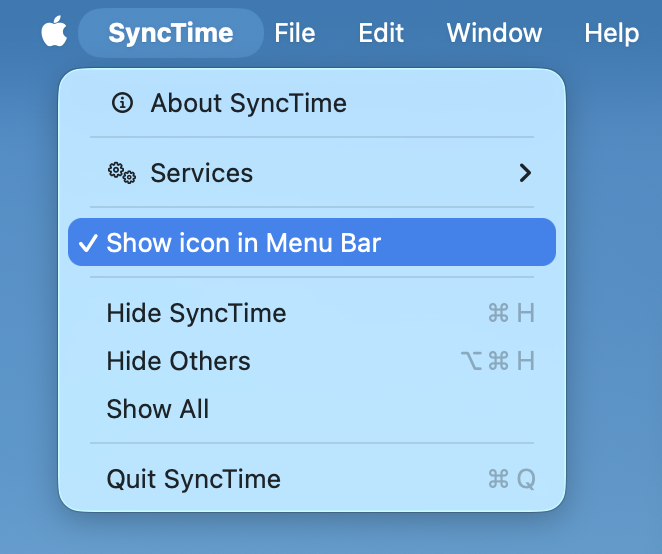This screenshot has width=662, height=554.
Task: Click the ⌘H shortcut on Hide SyncTime row
Action: (510, 313)
